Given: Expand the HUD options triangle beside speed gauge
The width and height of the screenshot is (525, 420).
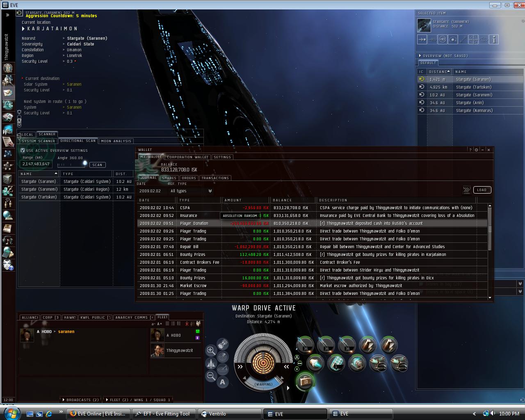Looking at the screenshot, I should [288, 388].
